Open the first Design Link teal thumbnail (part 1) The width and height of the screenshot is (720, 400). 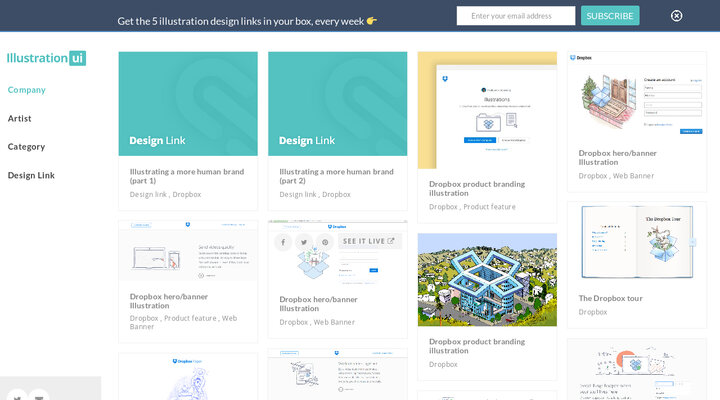(x=188, y=104)
